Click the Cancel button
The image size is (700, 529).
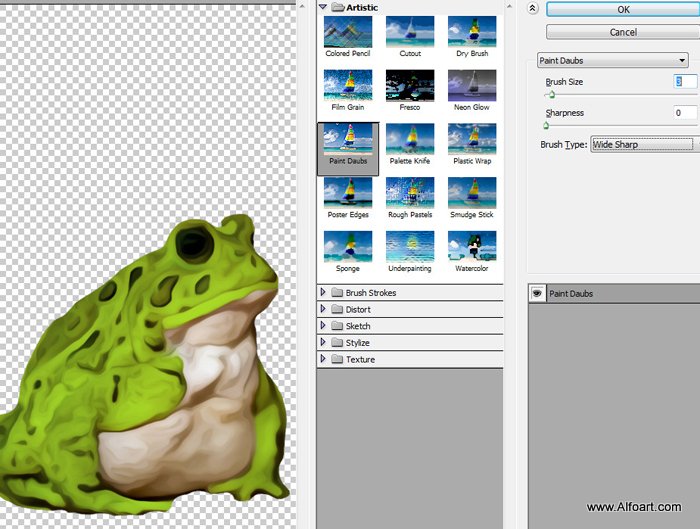tap(623, 32)
